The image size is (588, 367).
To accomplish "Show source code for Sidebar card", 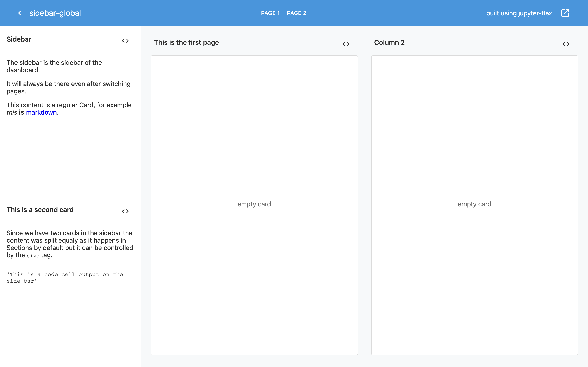I will pyautogui.click(x=125, y=41).
